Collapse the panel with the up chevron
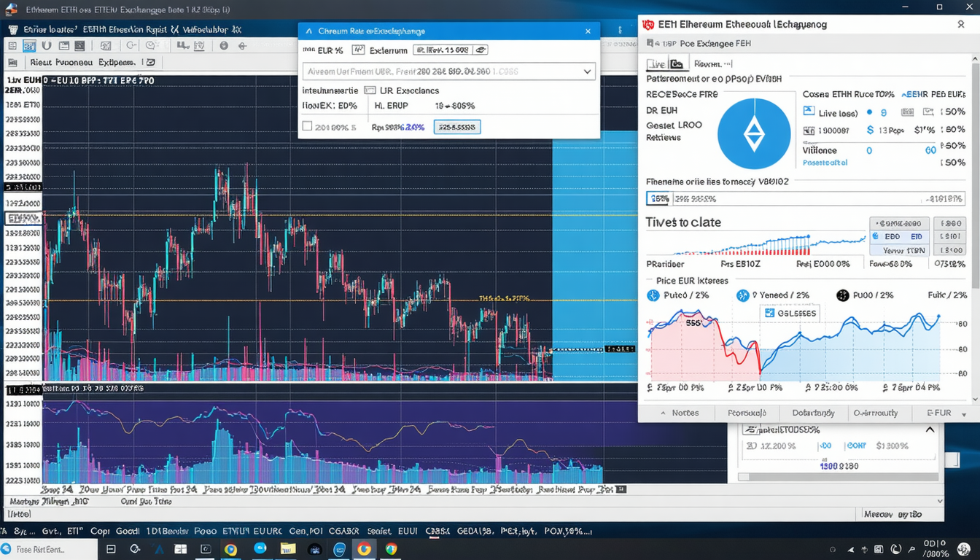Viewport: 980px width, 560px height. [x=930, y=429]
